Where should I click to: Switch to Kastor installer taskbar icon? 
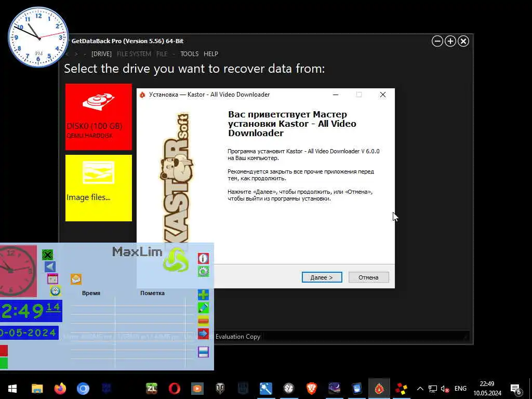[x=379, y=389]
